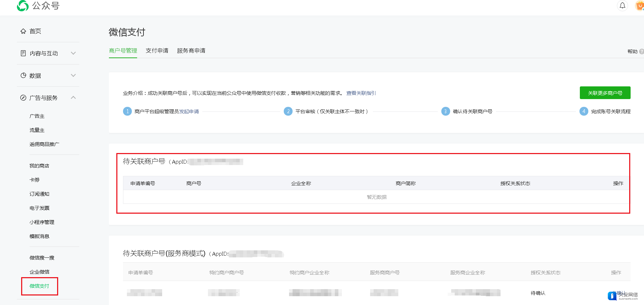
Task: Open the notification bell icon
Action: click(x=622, y=5)
